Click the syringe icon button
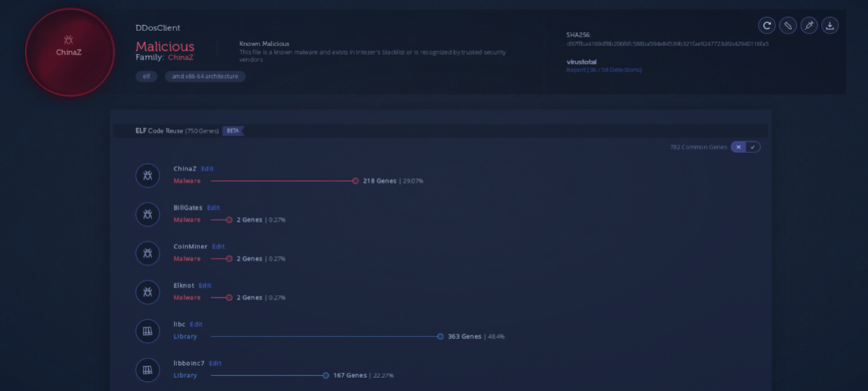 click(809, 26)
